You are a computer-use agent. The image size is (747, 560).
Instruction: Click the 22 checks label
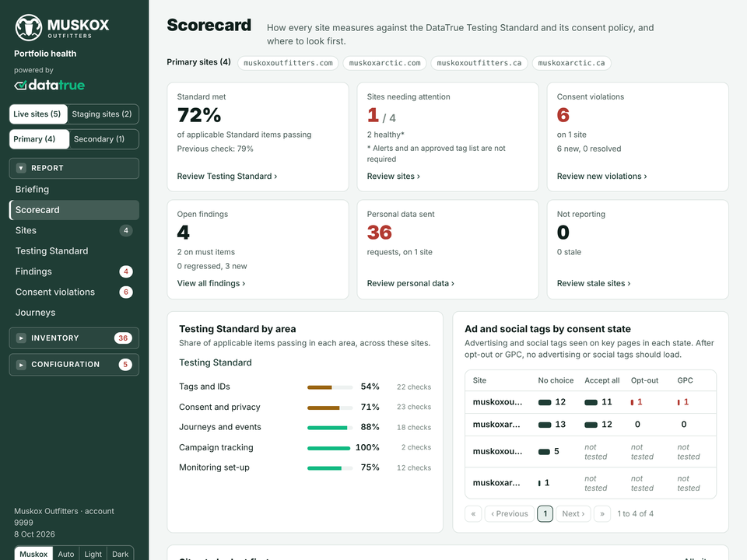coord(413,387)
